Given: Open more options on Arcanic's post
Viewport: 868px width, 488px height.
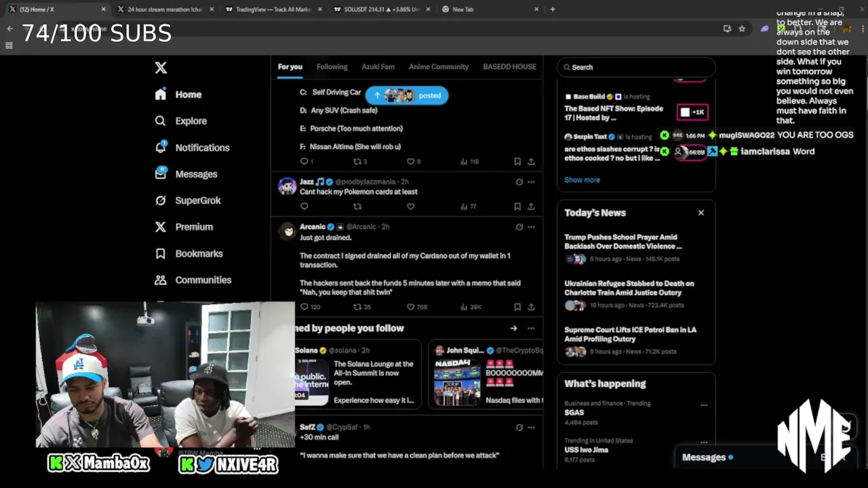Looking at the screenshot, I should (531, 226).
